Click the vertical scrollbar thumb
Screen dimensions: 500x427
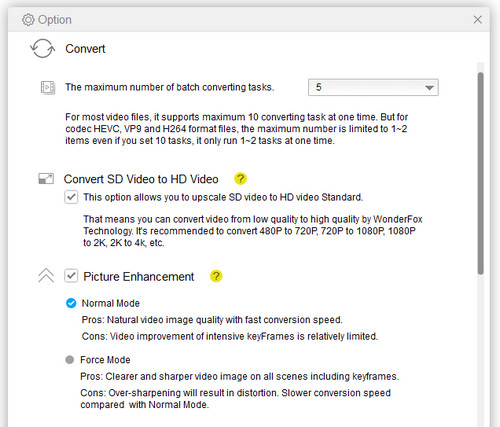pyautogui.click(x=480, y=173)
